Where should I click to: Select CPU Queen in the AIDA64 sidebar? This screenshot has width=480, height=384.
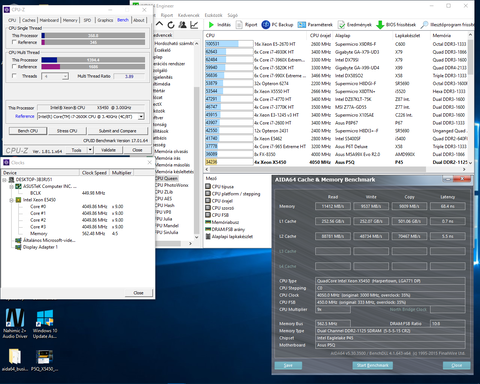[166, 178]
